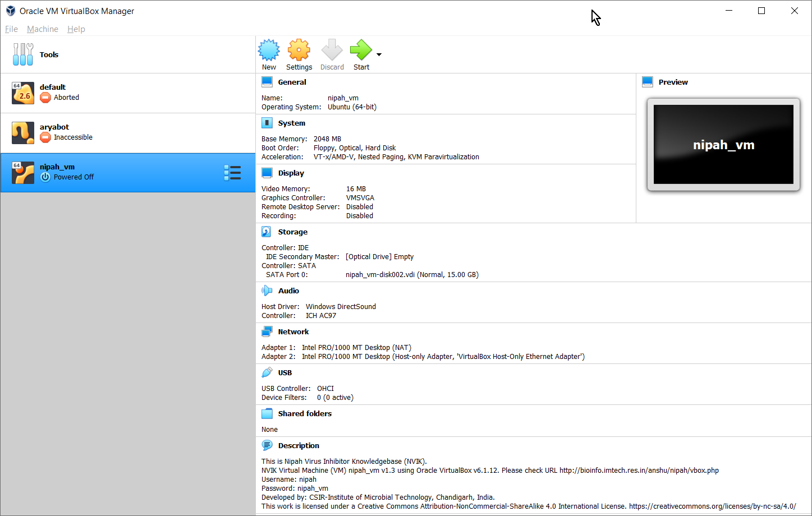Open the nipah_vm machine tools menu icon
The height and width of the screenshot is (516, 812).
point(232,173)
